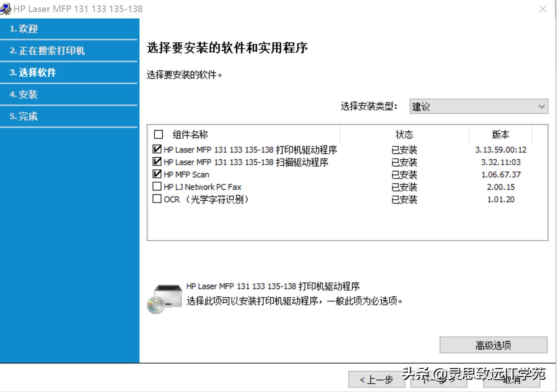This screenshot has height=392, width=557.
Task: Click the 版本 column header
Action: click(x=501, y=134)
